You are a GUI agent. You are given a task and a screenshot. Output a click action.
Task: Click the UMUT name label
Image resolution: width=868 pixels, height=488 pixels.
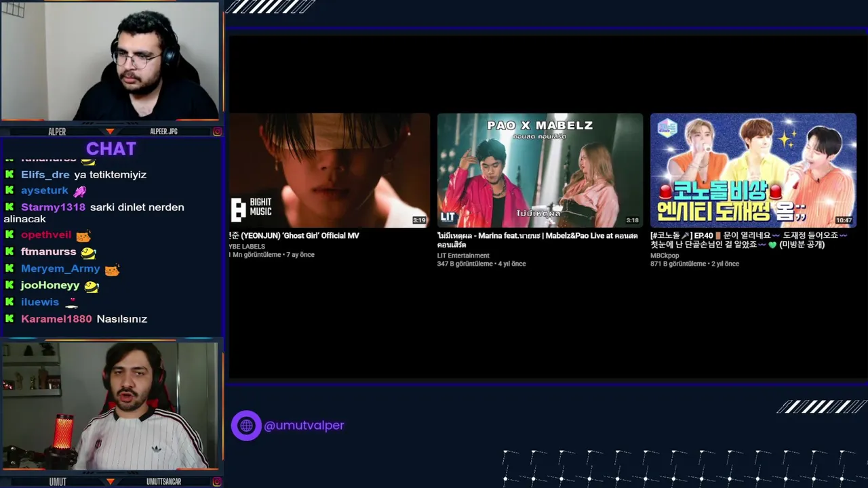pos(58,482)
